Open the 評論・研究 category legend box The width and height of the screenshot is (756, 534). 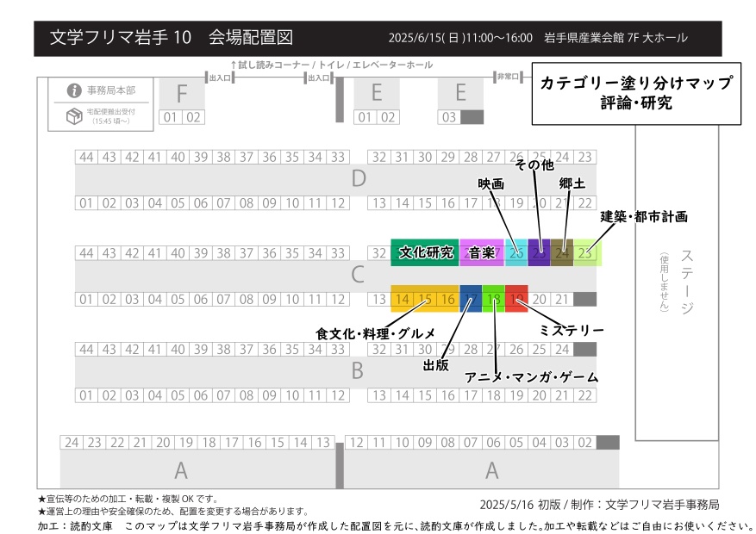tap(638, 93)
